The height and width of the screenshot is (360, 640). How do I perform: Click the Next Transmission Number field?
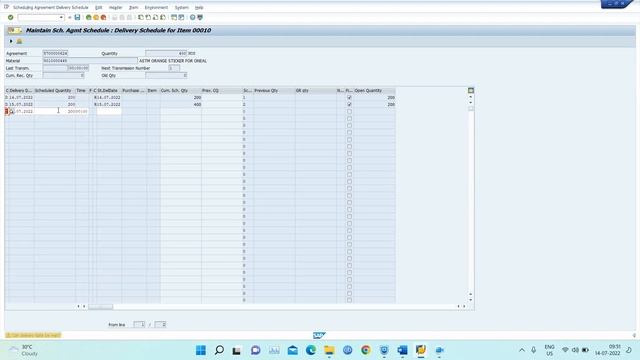(174, 68)
